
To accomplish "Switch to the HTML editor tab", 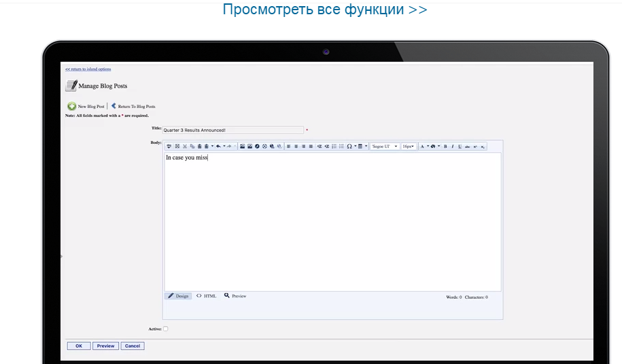I will pos(206,296).
